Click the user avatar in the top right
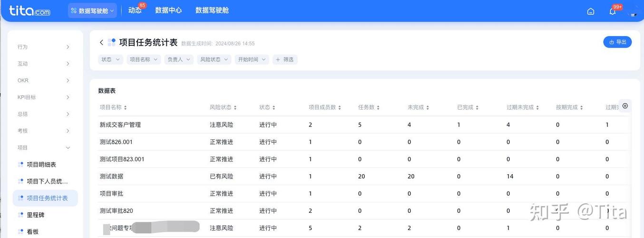Screen dimensions: 644x238 coord(633,10)
